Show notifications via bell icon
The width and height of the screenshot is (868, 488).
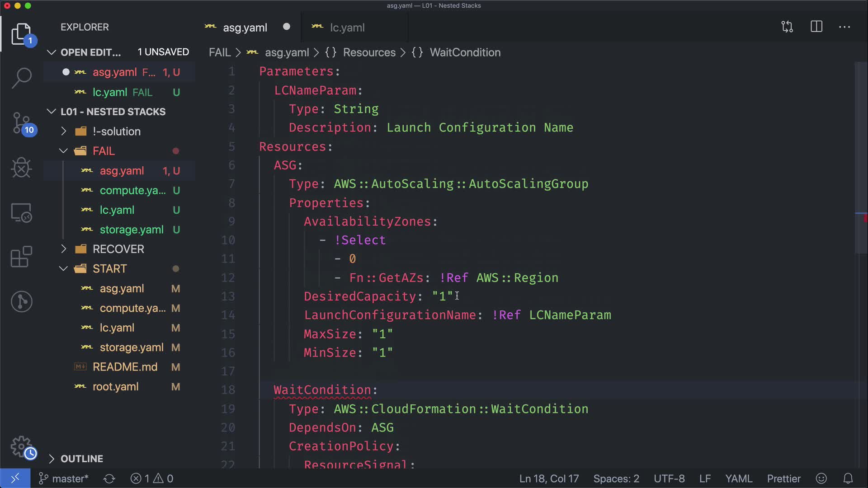coord(848,479)
